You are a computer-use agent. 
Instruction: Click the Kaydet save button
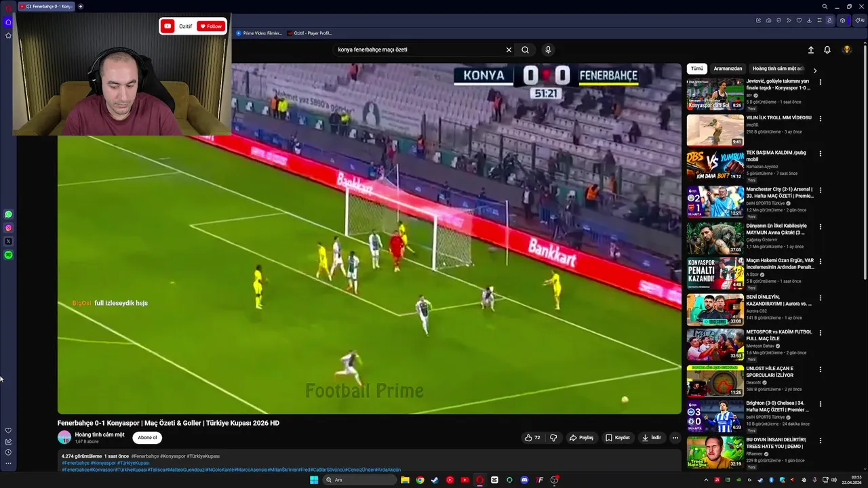pos(618,438)
